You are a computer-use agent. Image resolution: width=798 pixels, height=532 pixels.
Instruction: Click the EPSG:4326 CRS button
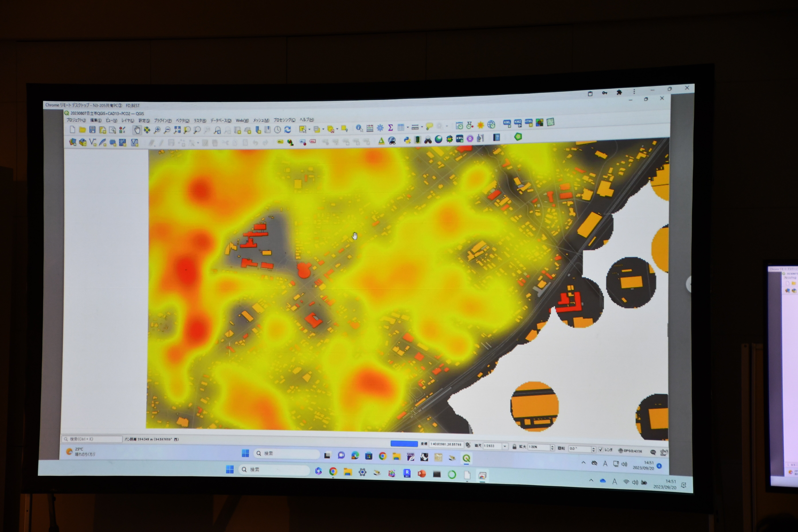coord(630,451)
